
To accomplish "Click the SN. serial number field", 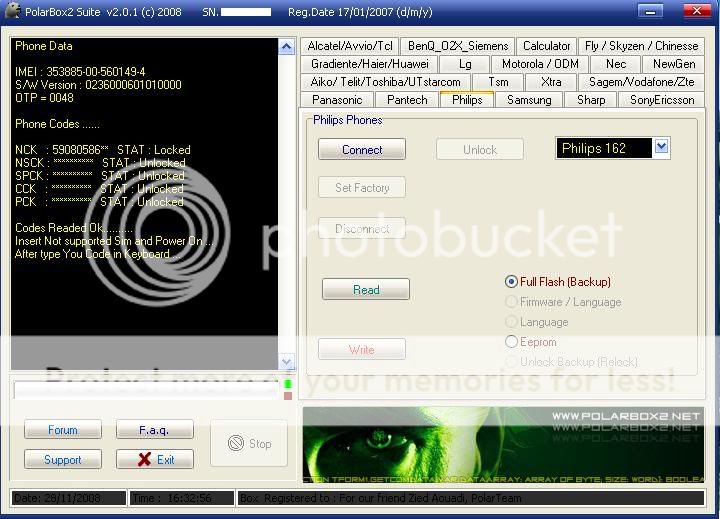I will pyautogui.click(x=246, y=12).
